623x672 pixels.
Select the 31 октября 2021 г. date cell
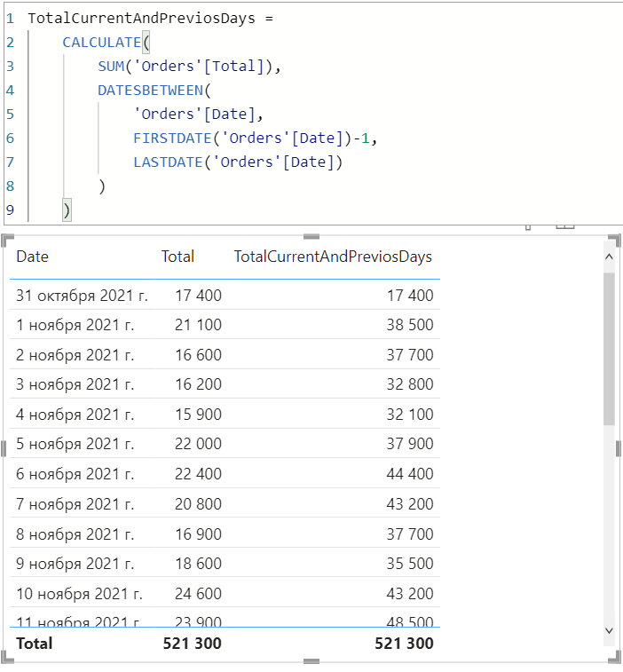click(83, 296)
